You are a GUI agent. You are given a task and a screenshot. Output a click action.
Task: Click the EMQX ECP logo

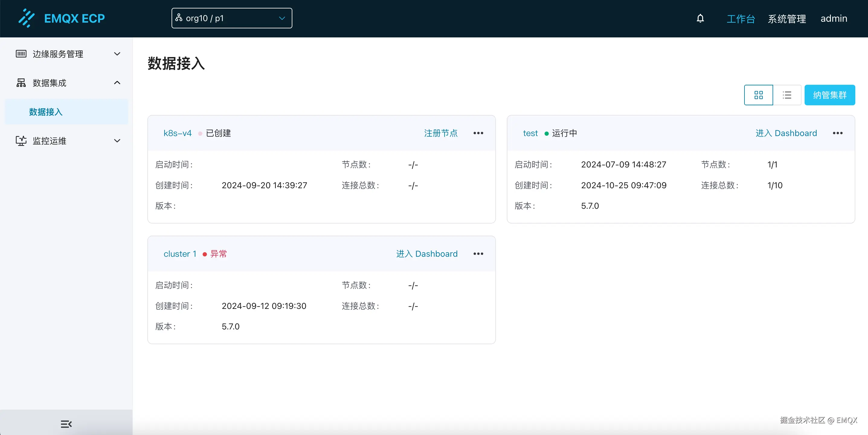(62, 18)
